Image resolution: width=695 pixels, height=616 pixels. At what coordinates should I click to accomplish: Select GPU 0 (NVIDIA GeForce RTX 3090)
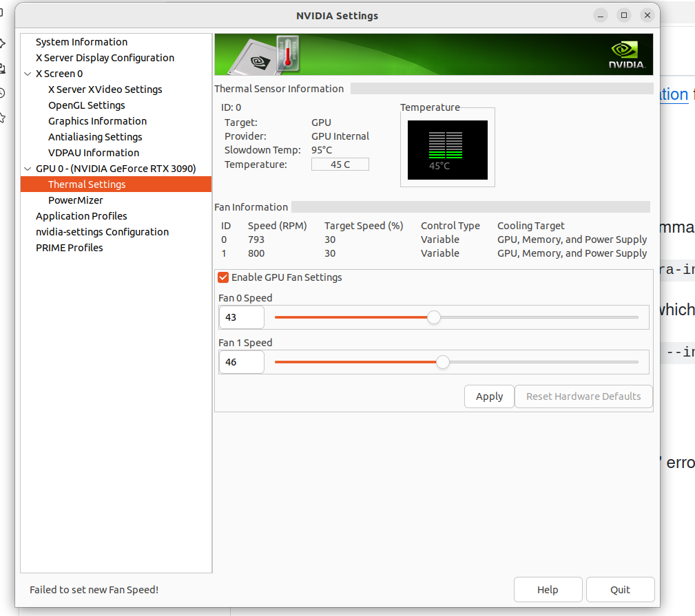point(116,169)
